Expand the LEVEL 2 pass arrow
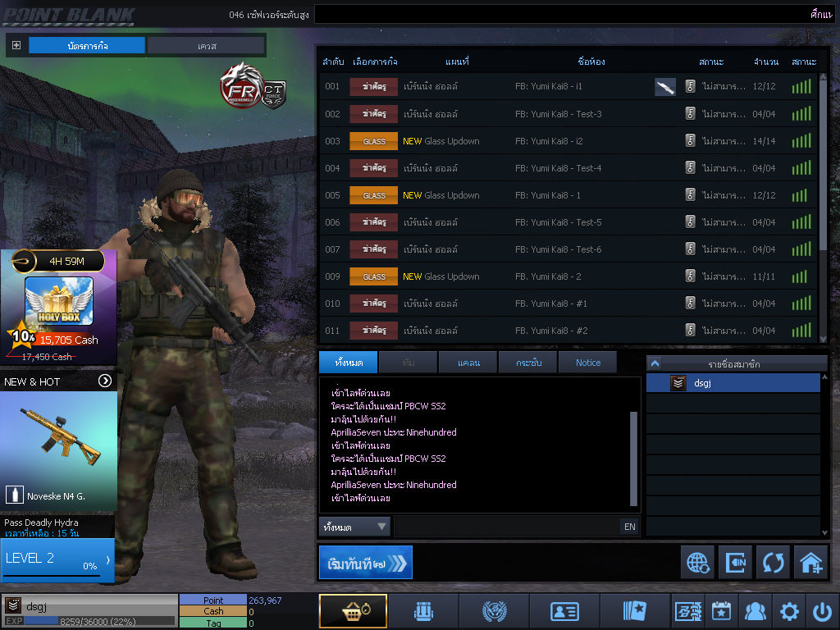Image resolution: width=840 pixels, height=630 pixels. coord(108,559)
